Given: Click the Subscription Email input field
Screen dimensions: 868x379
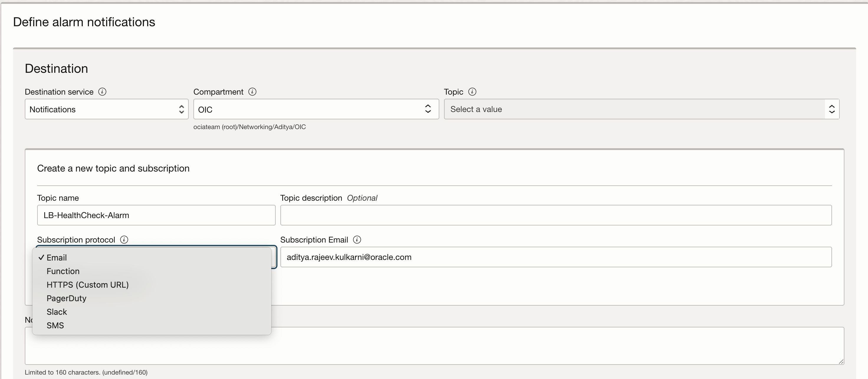Looking at the screenshot, I should [556, 257].
